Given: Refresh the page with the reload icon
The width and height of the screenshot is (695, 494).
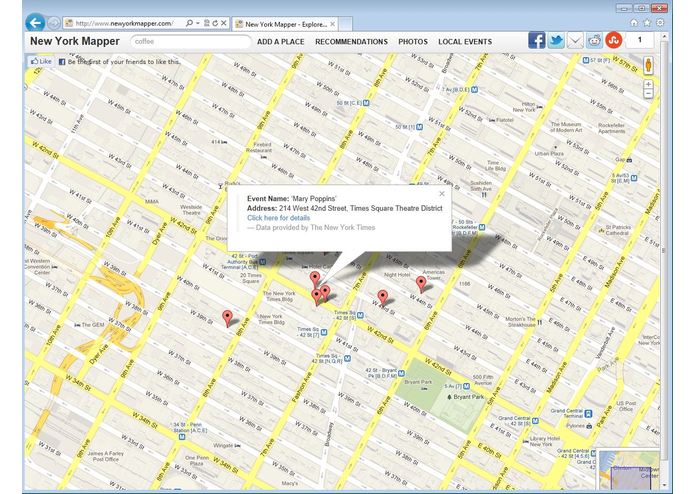Looking at the screenshot, I should coord(215,23).
